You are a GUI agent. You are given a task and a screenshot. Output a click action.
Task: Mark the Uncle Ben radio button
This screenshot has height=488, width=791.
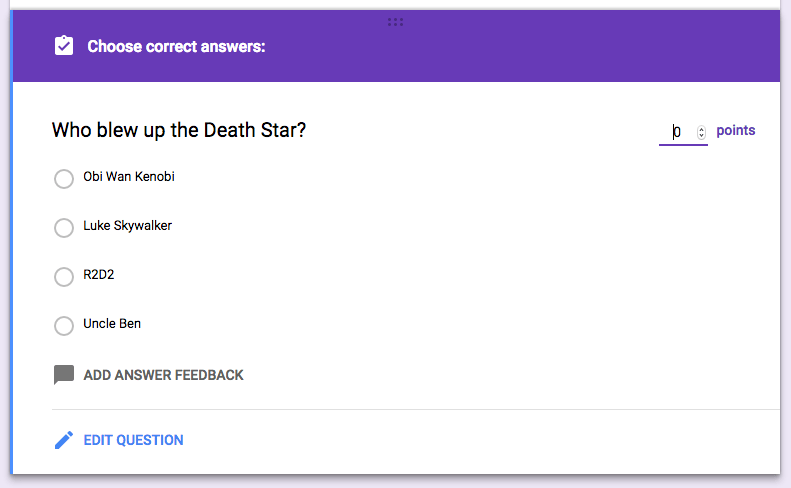64,325
